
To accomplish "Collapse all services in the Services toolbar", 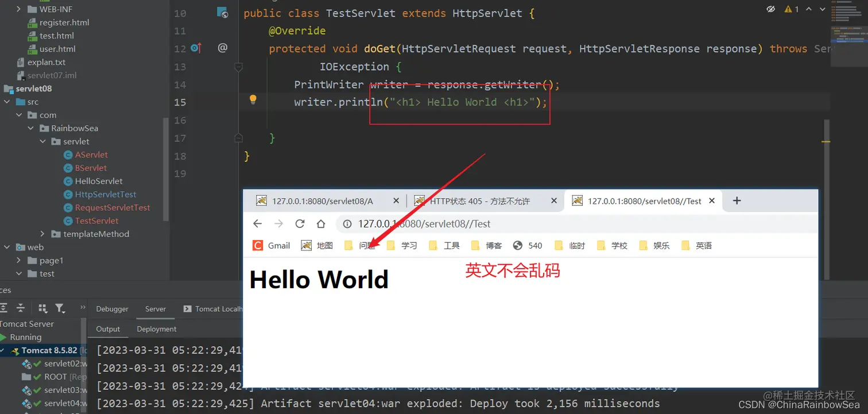I will (21, 308).
